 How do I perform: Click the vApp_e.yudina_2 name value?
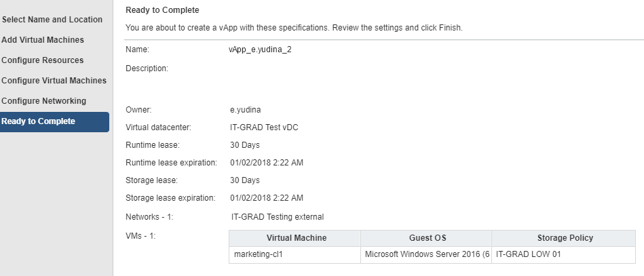[260, 50]
